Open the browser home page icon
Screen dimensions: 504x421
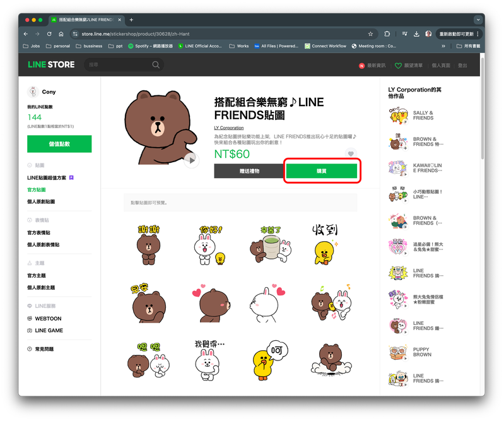coord(61,34)
